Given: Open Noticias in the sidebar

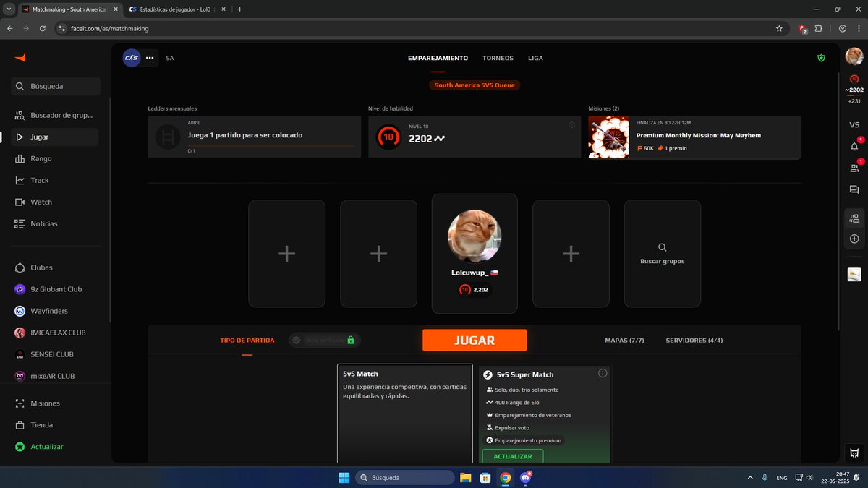Looking at the screenshot, I should point(56,223).
